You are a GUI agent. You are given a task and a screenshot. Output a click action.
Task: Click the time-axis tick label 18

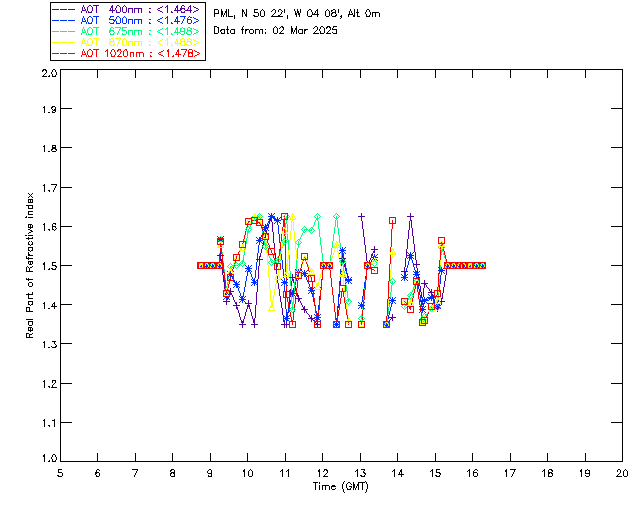[547, 473]
